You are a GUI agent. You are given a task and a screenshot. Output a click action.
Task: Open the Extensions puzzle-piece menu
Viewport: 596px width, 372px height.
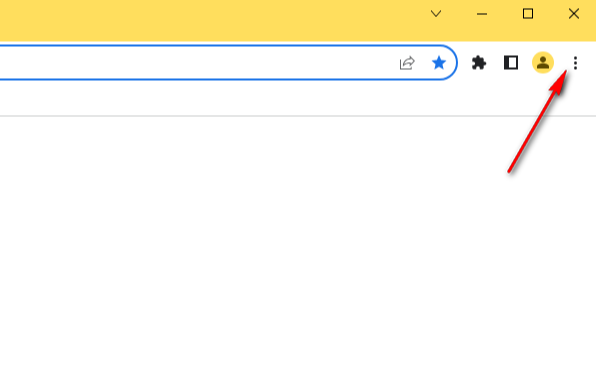click(479, 63)
